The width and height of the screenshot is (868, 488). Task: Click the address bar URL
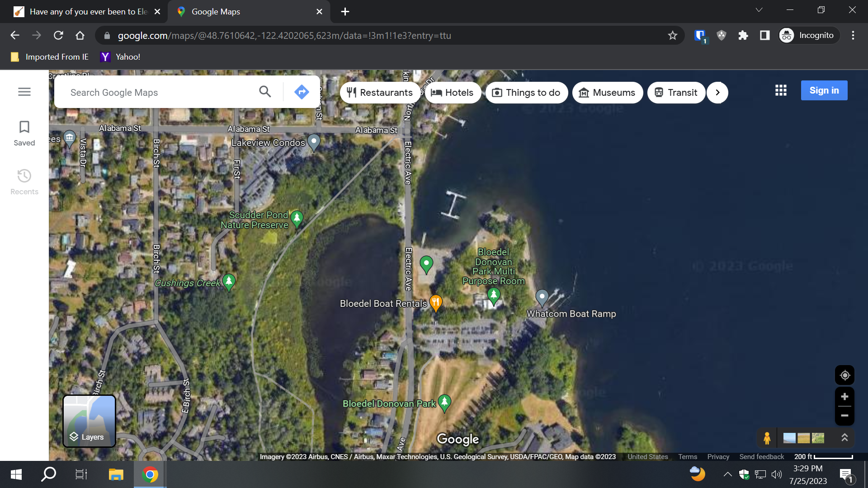284,36
